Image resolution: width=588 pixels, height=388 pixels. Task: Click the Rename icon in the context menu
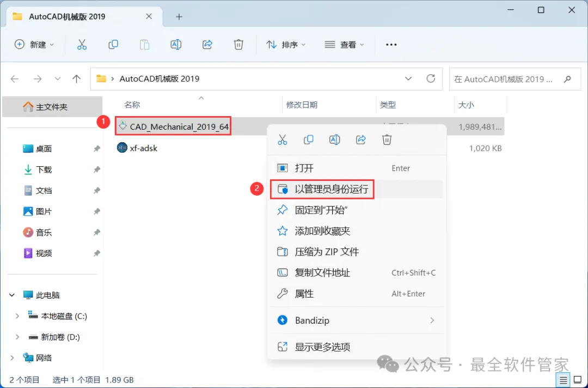coord(334,140)
